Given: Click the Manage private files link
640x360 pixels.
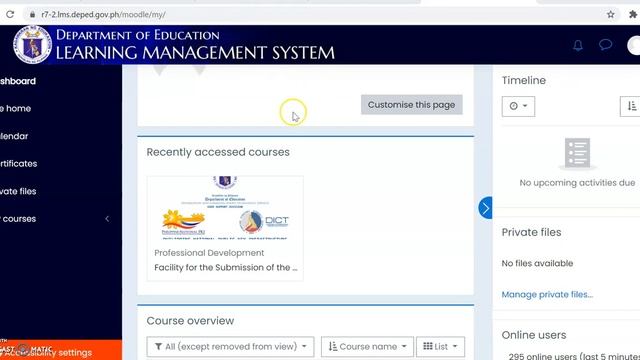Looking at the screenshot, I should (x=547, y=295).
